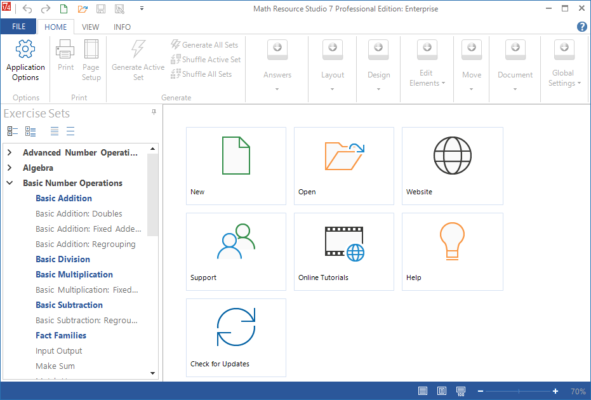Click the New document tile
This screenshot has width=591, height=400.
(x=236, y=166)
